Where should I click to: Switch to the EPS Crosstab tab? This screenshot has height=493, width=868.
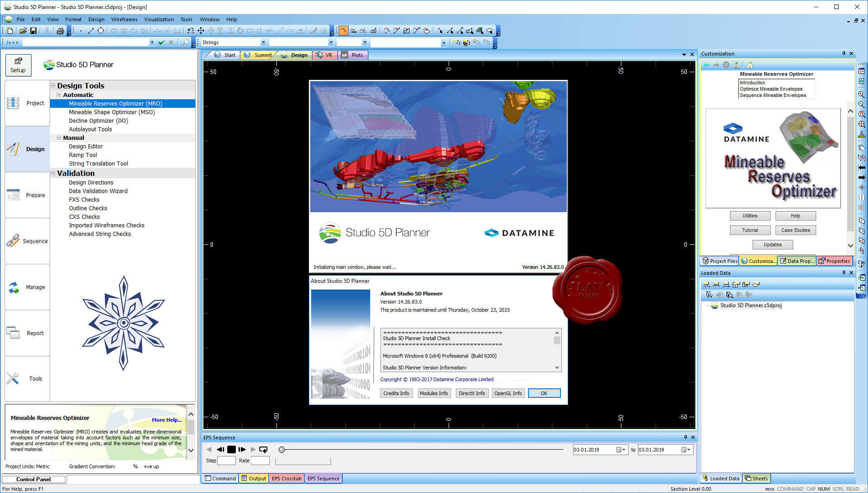286,479
